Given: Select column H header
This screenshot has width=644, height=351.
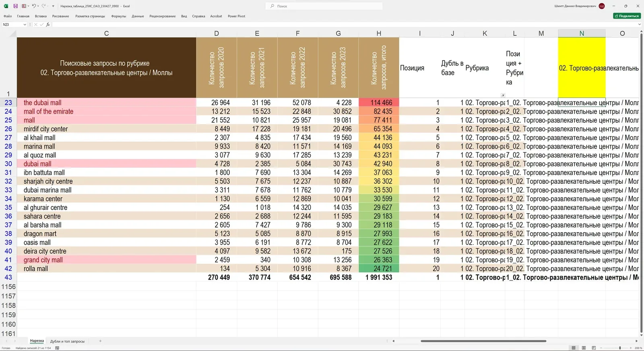Looking at the screenshot, I should [379, 33].
